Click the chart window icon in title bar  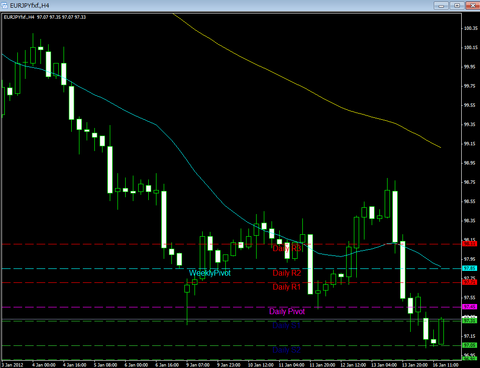pos(5,5)
